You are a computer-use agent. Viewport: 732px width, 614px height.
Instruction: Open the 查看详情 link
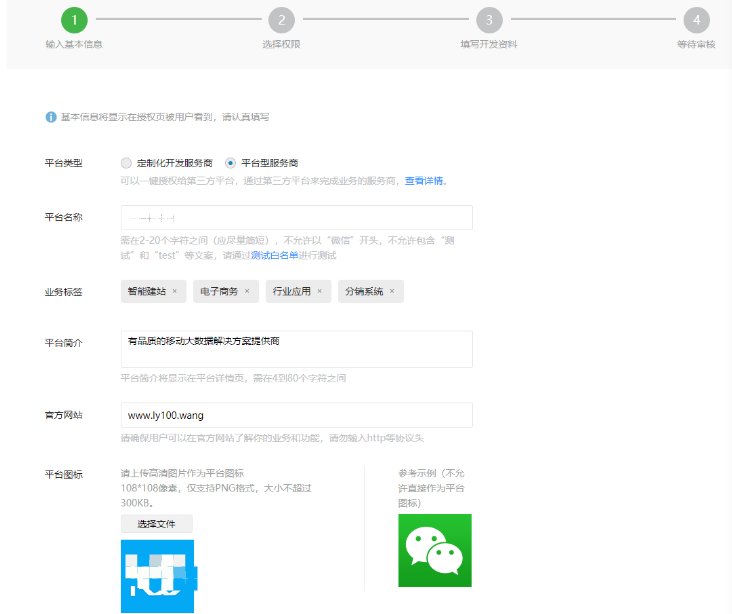click(x=424, y=181)
